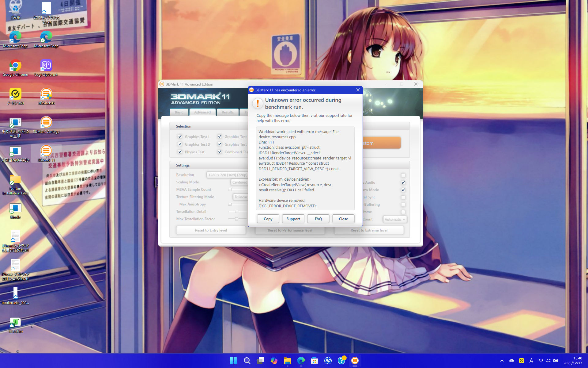Expand the Automatic count dropdown

click(395, 219)
